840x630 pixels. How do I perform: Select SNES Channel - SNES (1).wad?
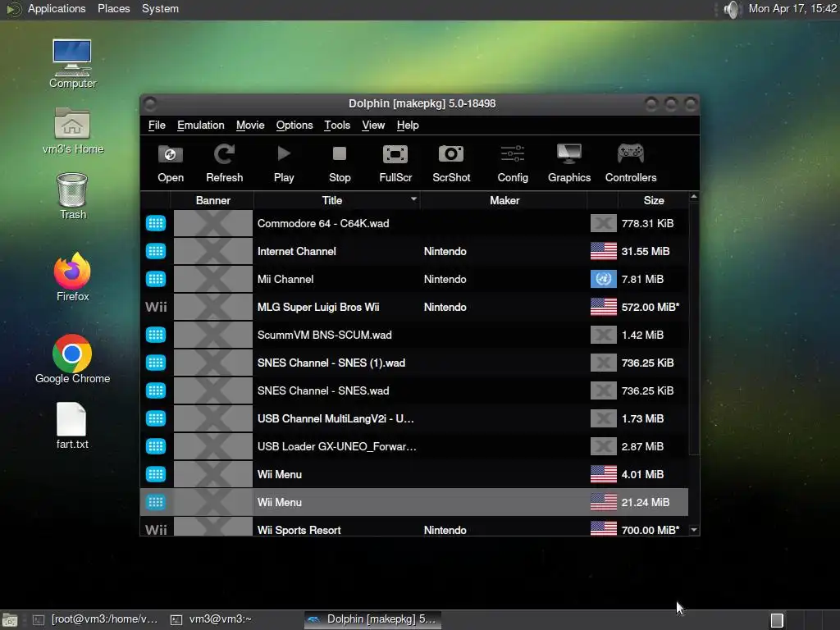coord(414,363)
